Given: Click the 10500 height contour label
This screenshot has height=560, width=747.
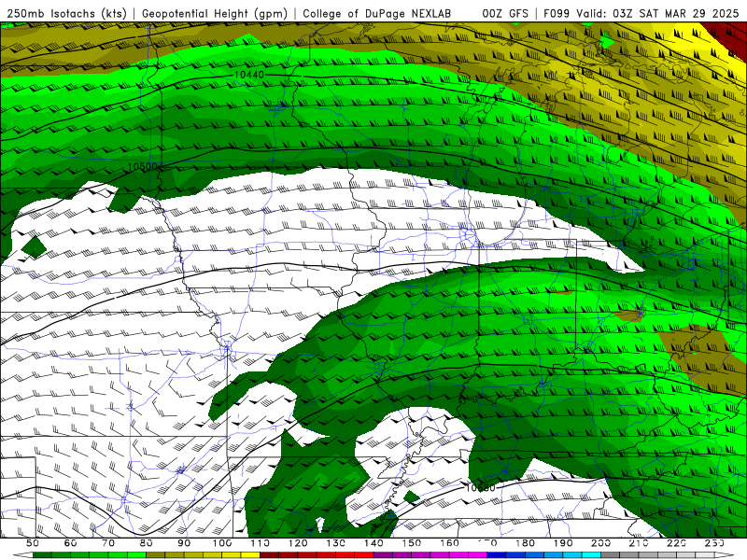Looking at the screenshot, I should click(143, 167).
